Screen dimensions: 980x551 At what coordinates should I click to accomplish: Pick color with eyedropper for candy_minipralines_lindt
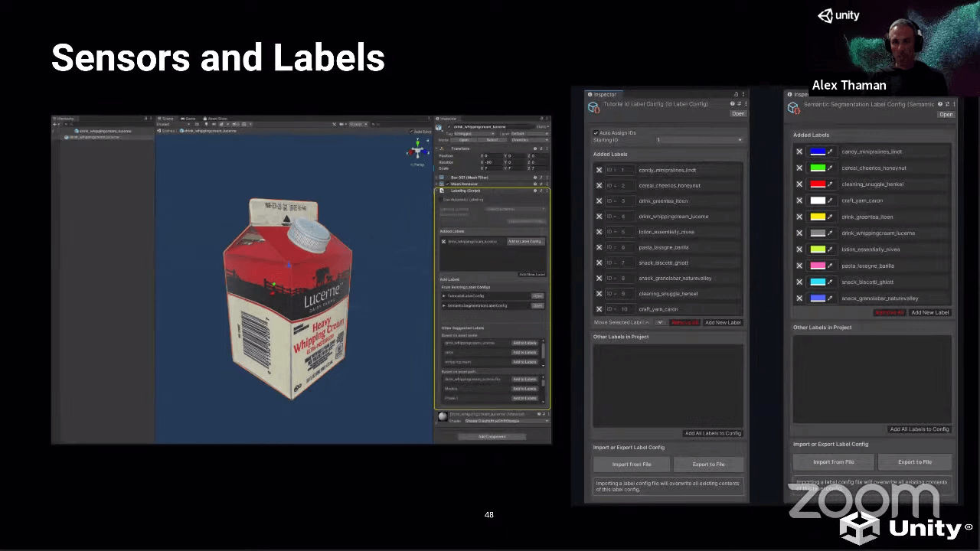point(831,152)
